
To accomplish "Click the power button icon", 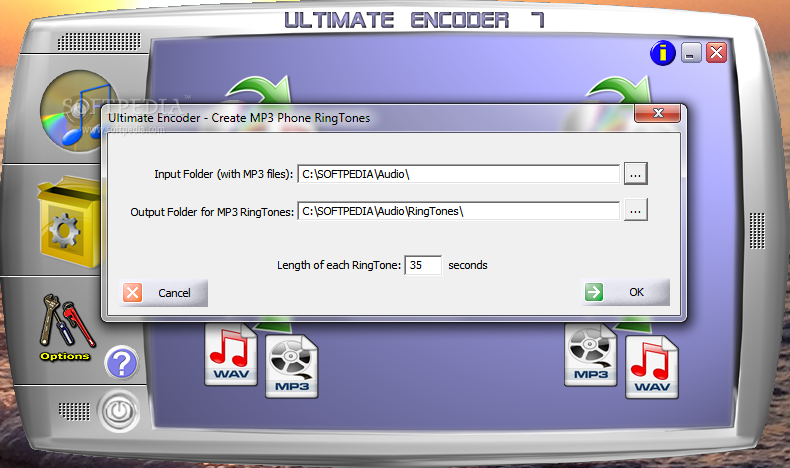I will click(119, 411).
